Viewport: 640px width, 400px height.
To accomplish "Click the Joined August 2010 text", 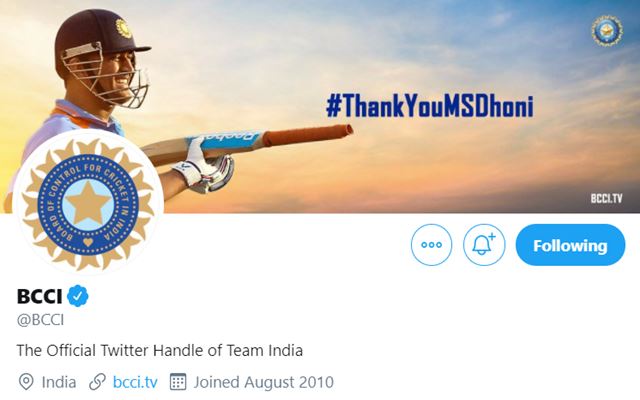I will pyautogui.click(x=264, y=382).
